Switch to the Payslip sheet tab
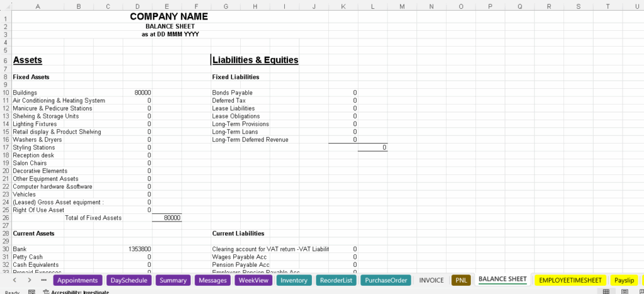Image resolution: width=644 pixels, height=294 pixels. (x=624, y=280)
